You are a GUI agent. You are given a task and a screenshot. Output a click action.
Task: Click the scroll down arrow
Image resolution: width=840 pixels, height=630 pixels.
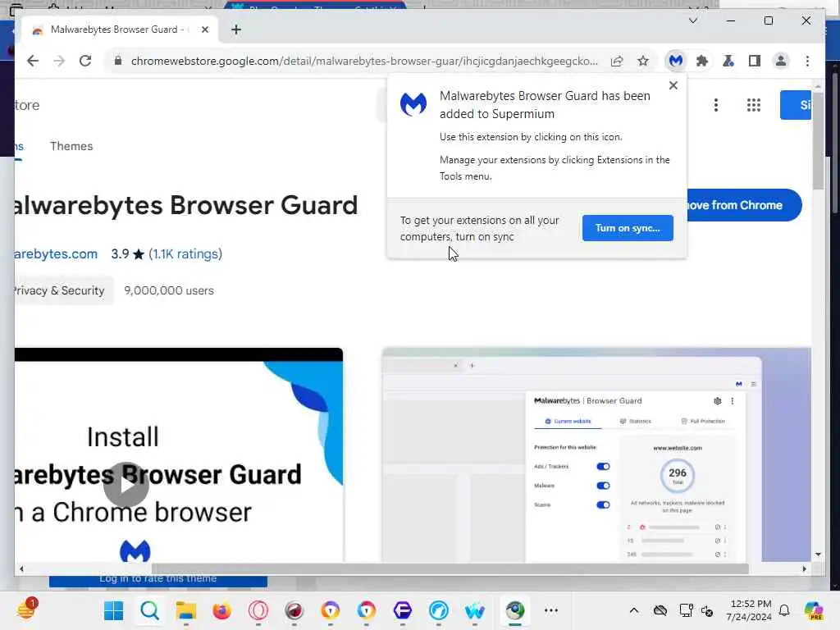click(818, 555)
